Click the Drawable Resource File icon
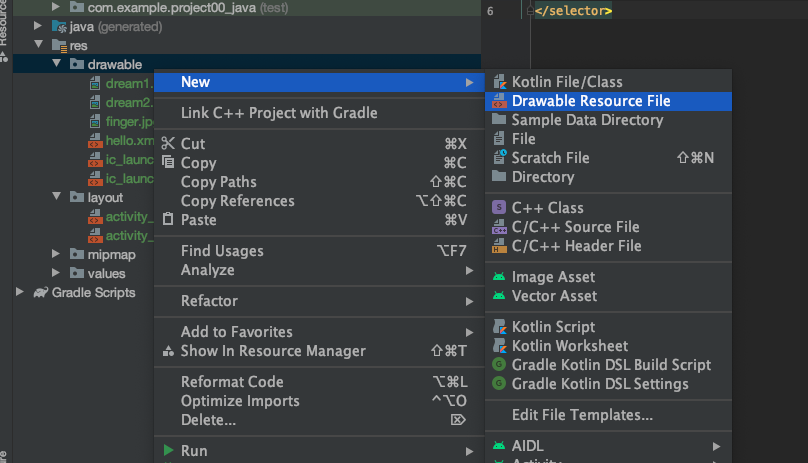The image size is (808, 463). click(499, 101)
